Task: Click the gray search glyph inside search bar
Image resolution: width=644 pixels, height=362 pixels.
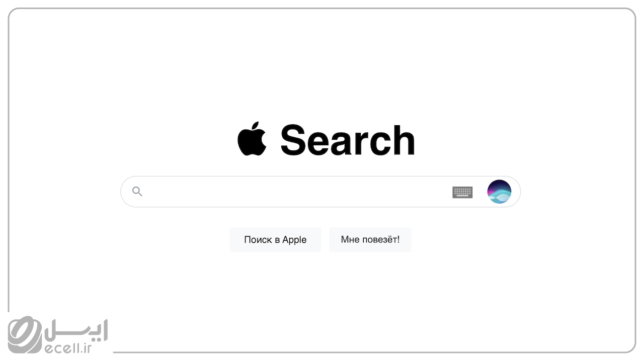Action: 137,191
